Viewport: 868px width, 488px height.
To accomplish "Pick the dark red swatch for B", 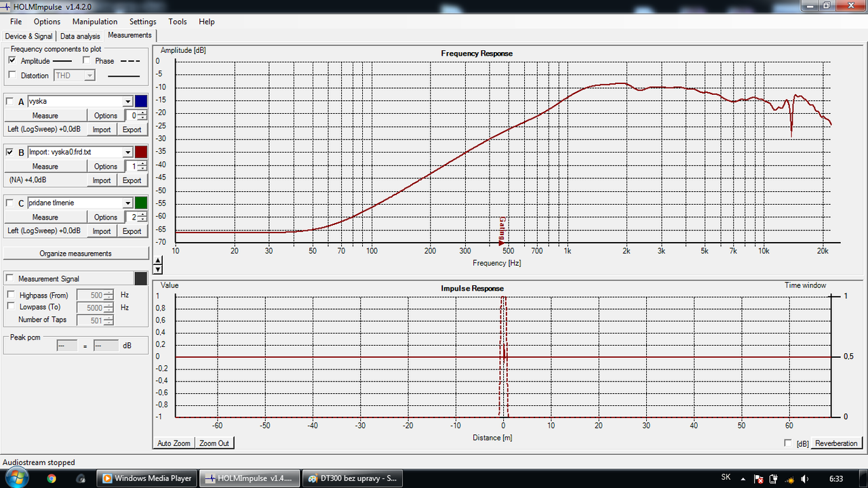I will 141,152.
